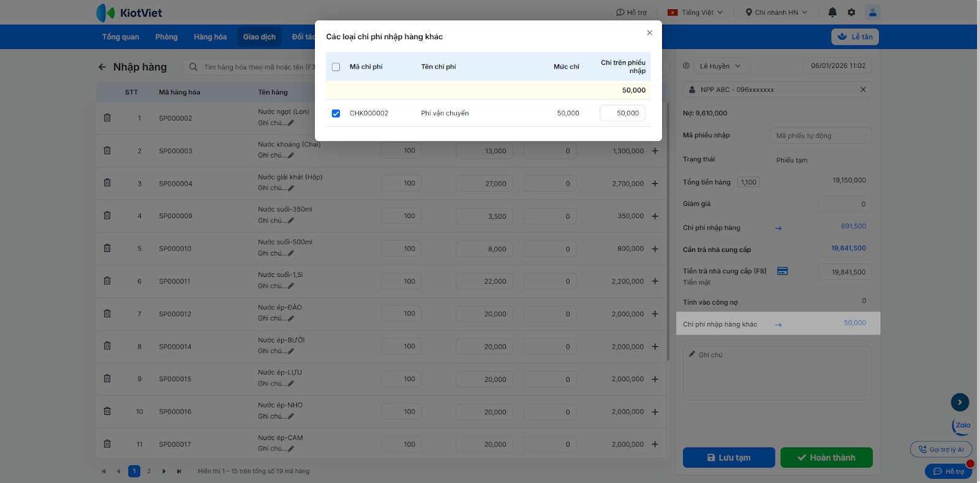
Task: Edit note pencil for Nước suối-500ml
Action: [x=291, y=253]
